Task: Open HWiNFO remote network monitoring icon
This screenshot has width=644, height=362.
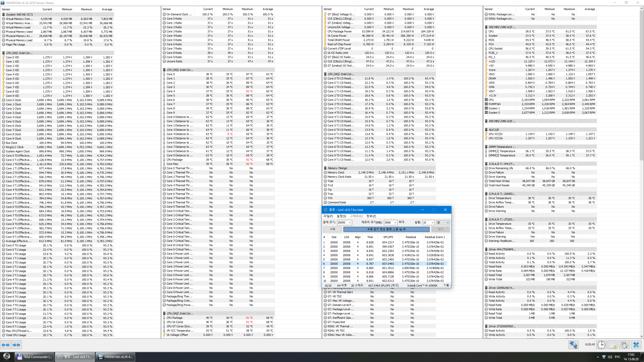Action: [573, 345]
